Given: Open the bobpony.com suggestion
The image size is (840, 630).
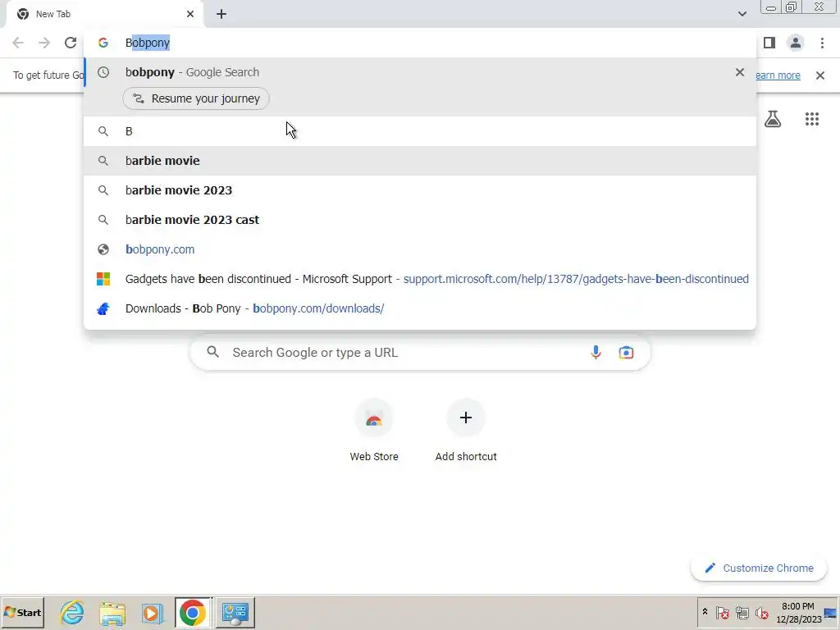Looking at the screenshot, I should (420, 249).
